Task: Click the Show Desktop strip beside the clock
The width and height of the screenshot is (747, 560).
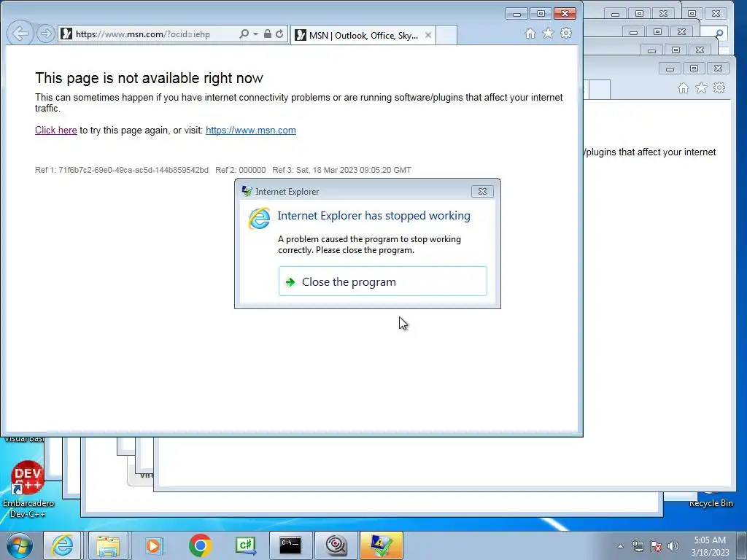Action: pos(742,545)
